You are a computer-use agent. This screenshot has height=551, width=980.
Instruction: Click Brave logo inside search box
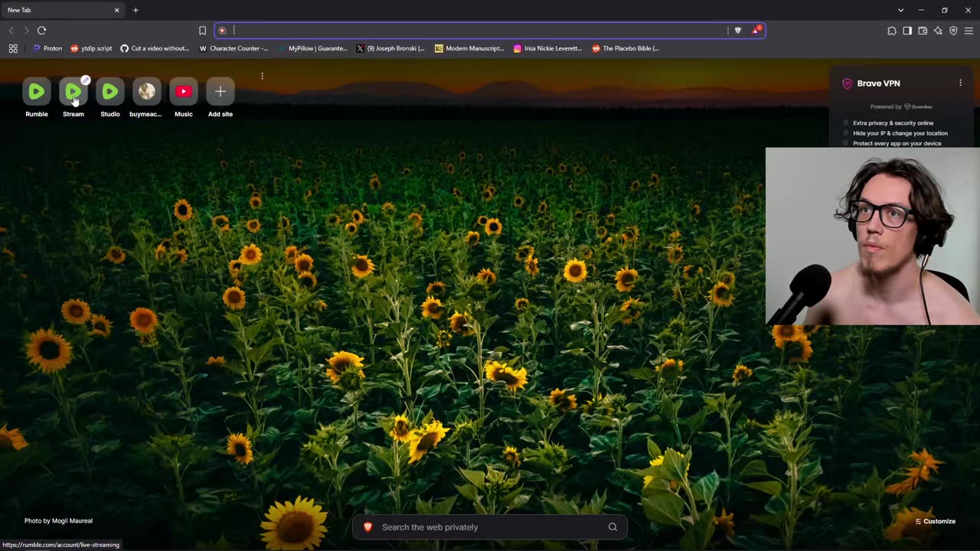click(x=367, y=527)
